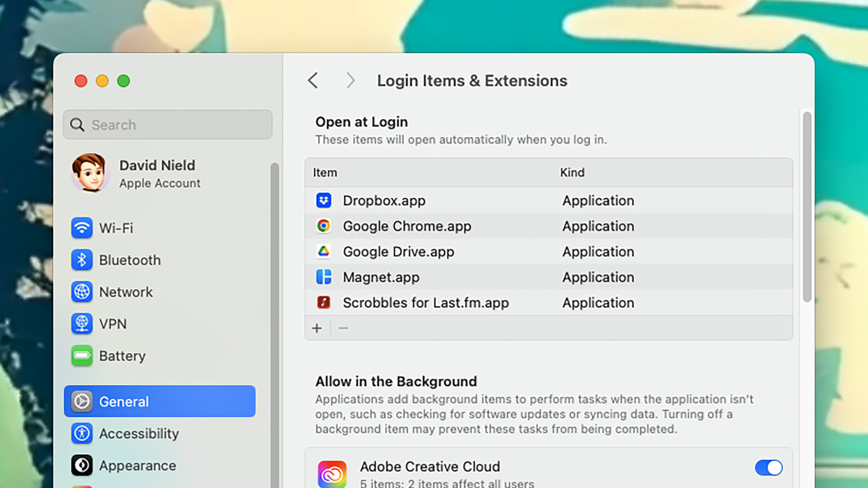Click the Adobe Creative Cloud icon

pyautogui.click(x=332, y=474)
